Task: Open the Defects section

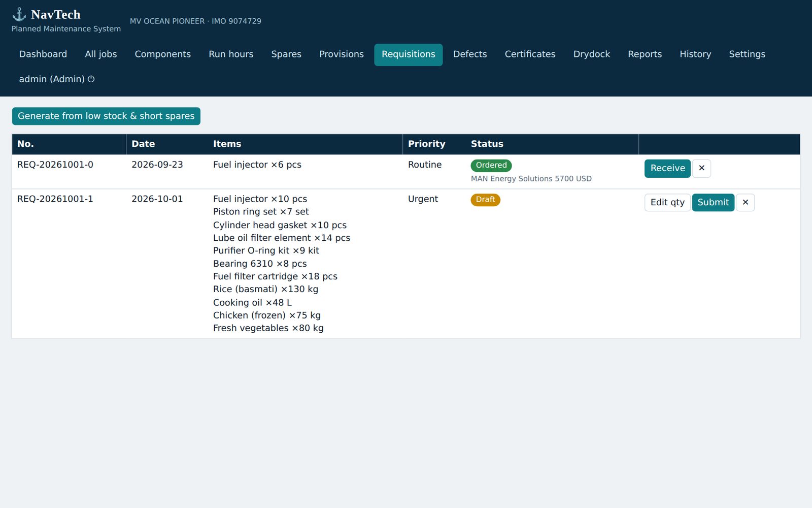Action: tap(470, 54)
